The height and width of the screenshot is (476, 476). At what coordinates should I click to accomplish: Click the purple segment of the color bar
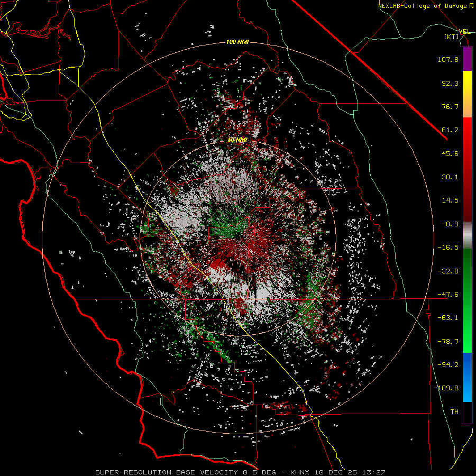point(467,59)
